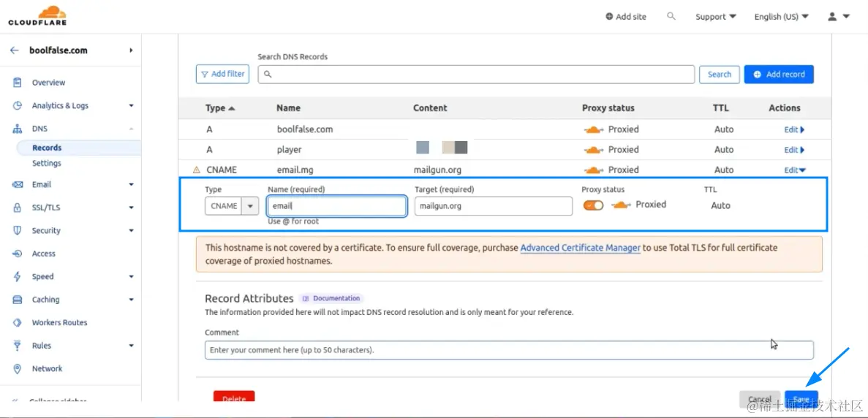Screen dimensions: 868x418
Task: Expand the Analytics & Logs chevron
Action: tap(131, 106)
